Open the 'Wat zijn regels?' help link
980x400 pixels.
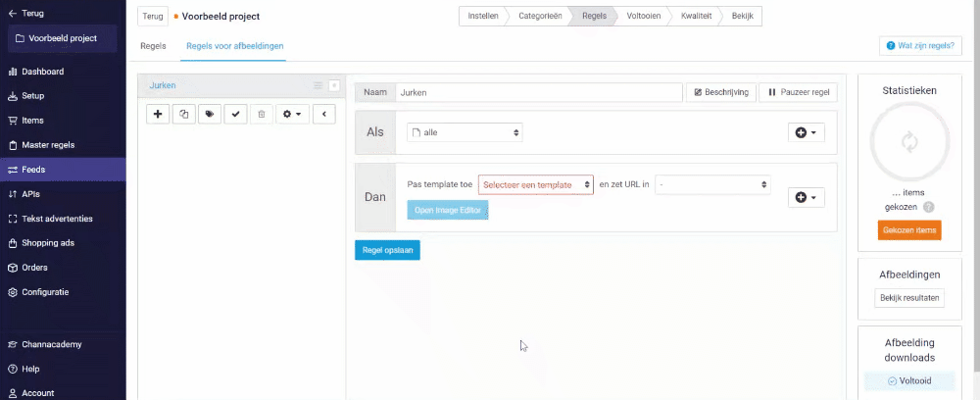click(920, 46)
